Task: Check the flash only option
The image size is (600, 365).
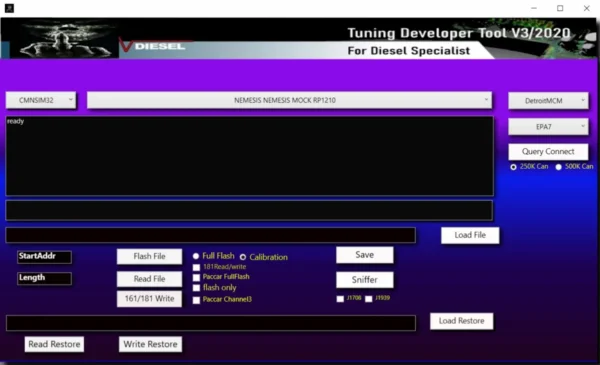Action: click(x=196, y=288)
